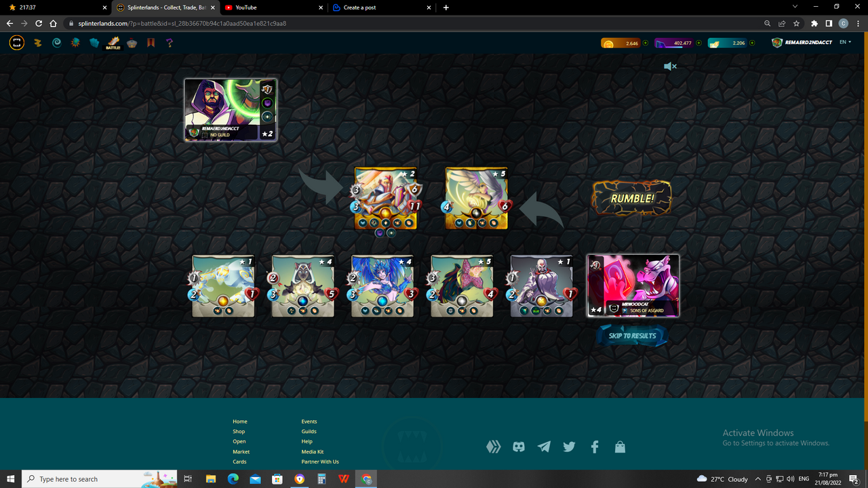Open the REMAERD2NDACCT account menu
868x488 pixels.
pyautogui.click(x=802, y=43)
